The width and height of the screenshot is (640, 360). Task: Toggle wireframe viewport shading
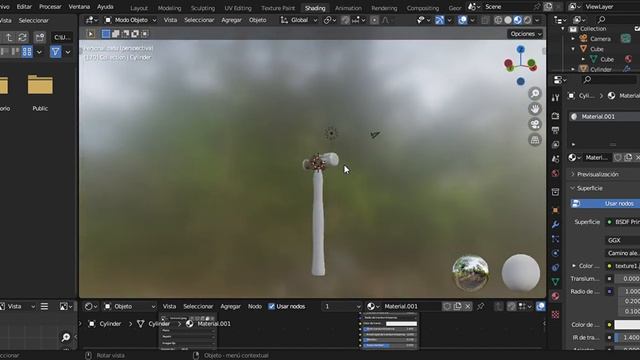498,20
